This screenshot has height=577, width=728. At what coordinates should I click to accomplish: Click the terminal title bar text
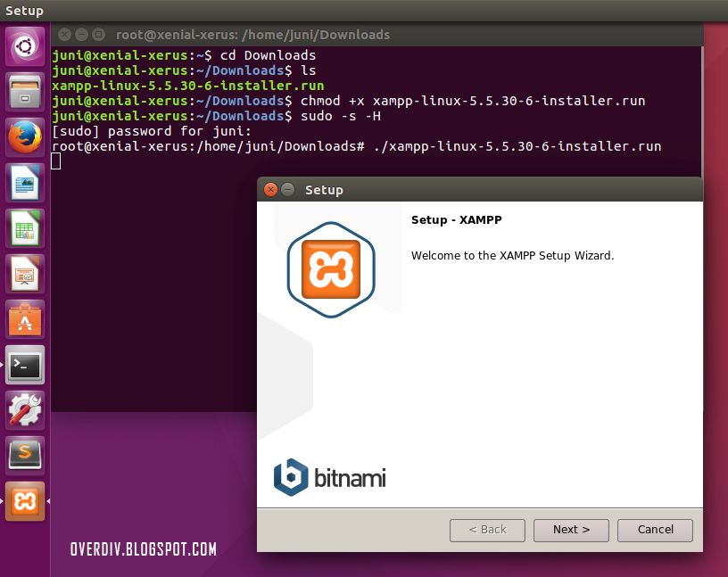pos(252,35)
